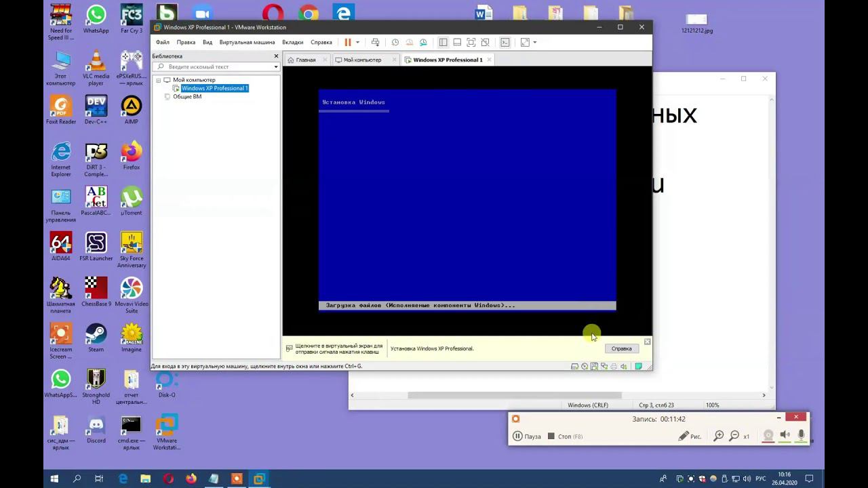Open the Справка menu in VMware
The height and width of the screenshot is (488, 868).
(x=321, y=42)
